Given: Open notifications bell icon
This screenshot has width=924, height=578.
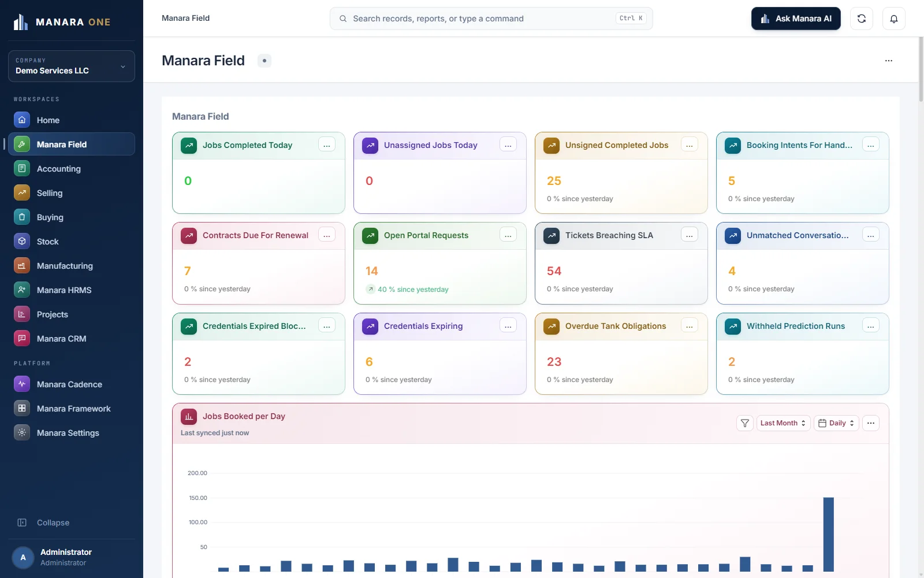Looking at the screenshot, I should tap(894, 18).
